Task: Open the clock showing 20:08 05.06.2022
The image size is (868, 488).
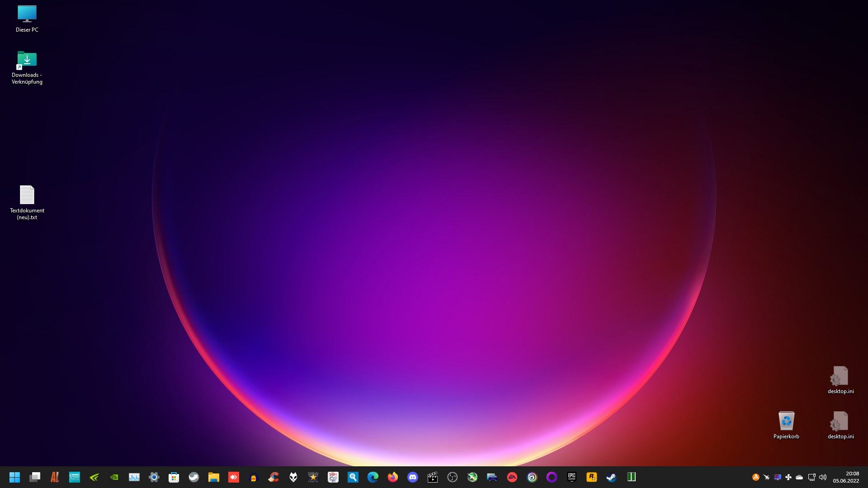Action: pos(846,477)
